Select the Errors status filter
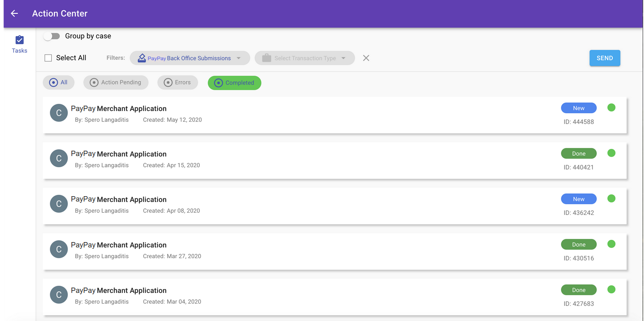 (178, 82)
